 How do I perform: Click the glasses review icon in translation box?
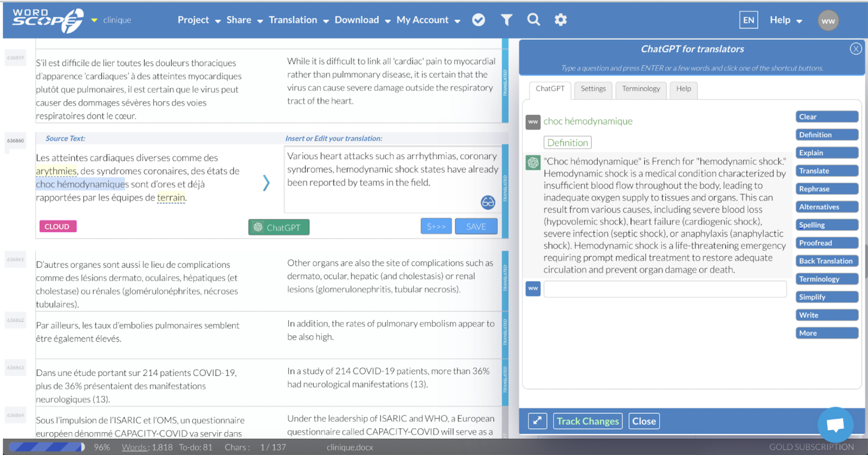tap(487, 202)
